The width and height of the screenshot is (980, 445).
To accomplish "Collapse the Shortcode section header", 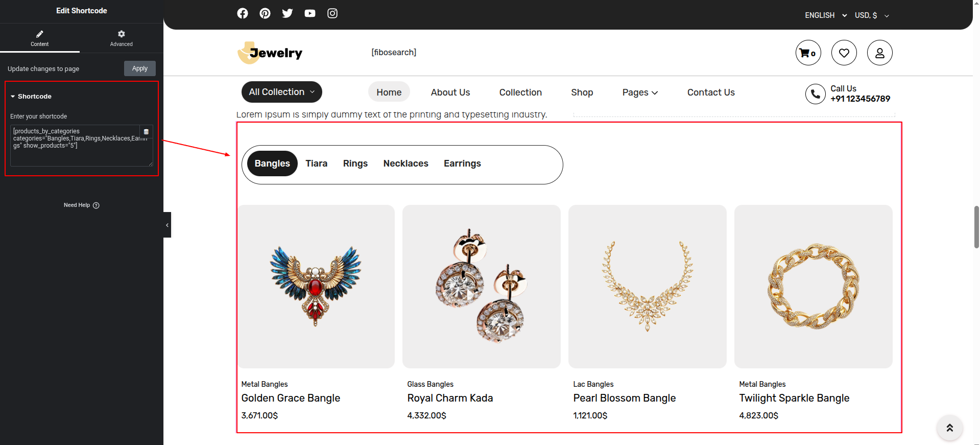I will point(35,96).
